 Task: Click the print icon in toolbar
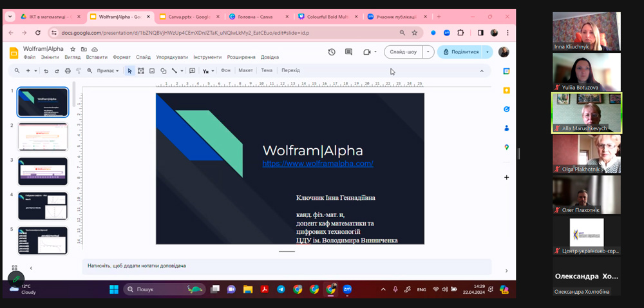click(x=68, y=71)
